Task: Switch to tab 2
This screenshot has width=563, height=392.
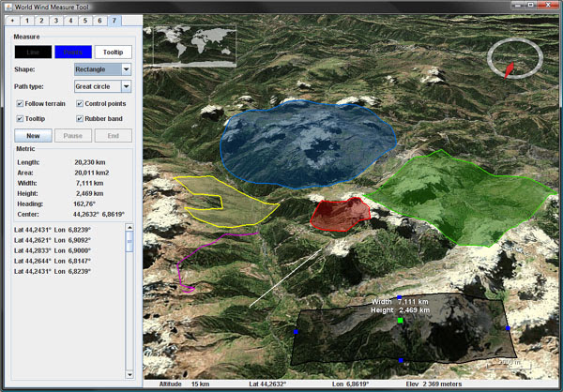Action: [41, 21]
